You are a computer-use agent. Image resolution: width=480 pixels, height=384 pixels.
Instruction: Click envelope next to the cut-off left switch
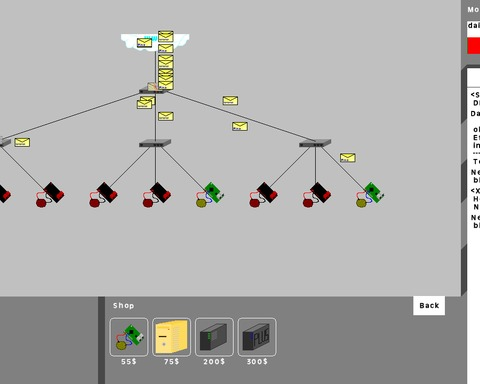tap(22, 142)
